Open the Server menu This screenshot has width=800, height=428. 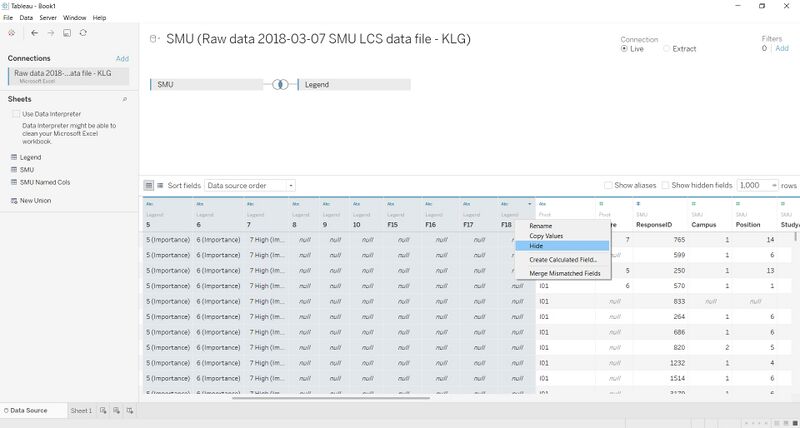(x=48, y=17)
